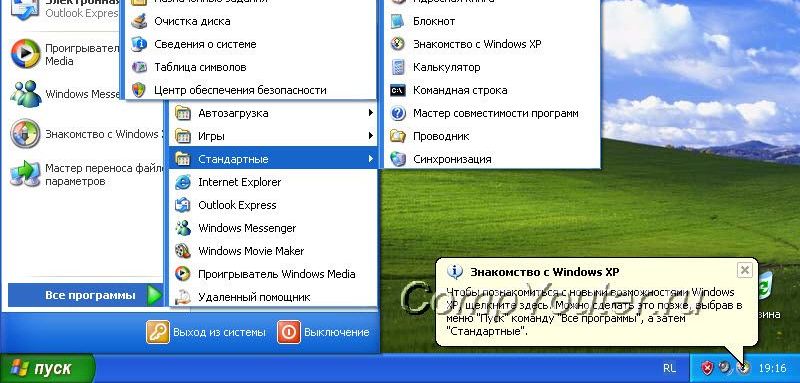This screenshot has height=383, width=800.
Task: Click the Синхронизация label
Action: pyautogui.click(x=452, y=159)
